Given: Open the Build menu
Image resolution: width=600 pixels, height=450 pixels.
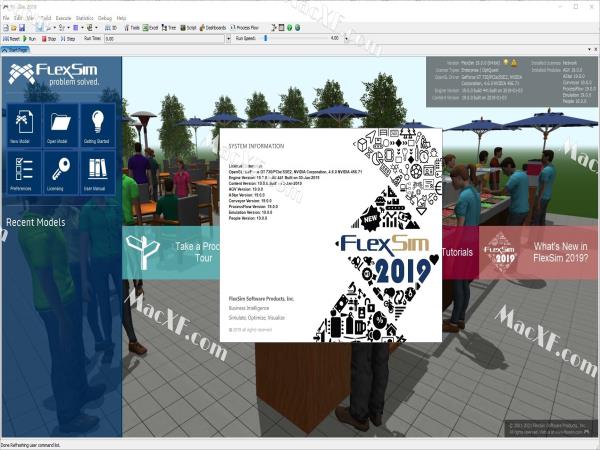Looking at the screenshot, I should coord(46,18).
